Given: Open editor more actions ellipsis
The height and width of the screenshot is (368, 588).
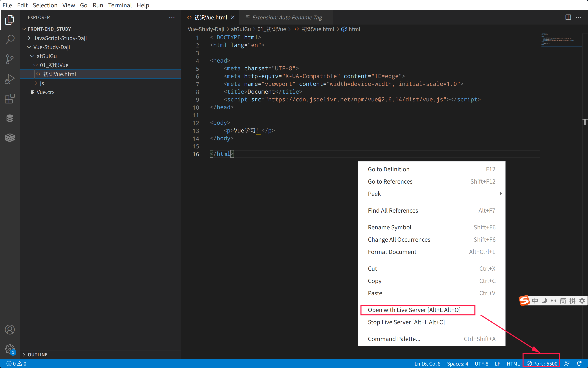Looking at the screenshot, I should [x=579, y=17].
